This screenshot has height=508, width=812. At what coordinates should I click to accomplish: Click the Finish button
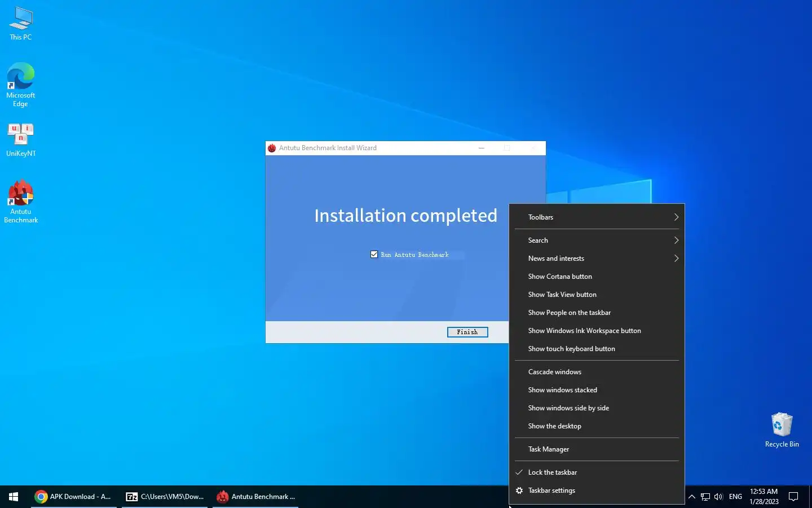click(x=467, y=332)
